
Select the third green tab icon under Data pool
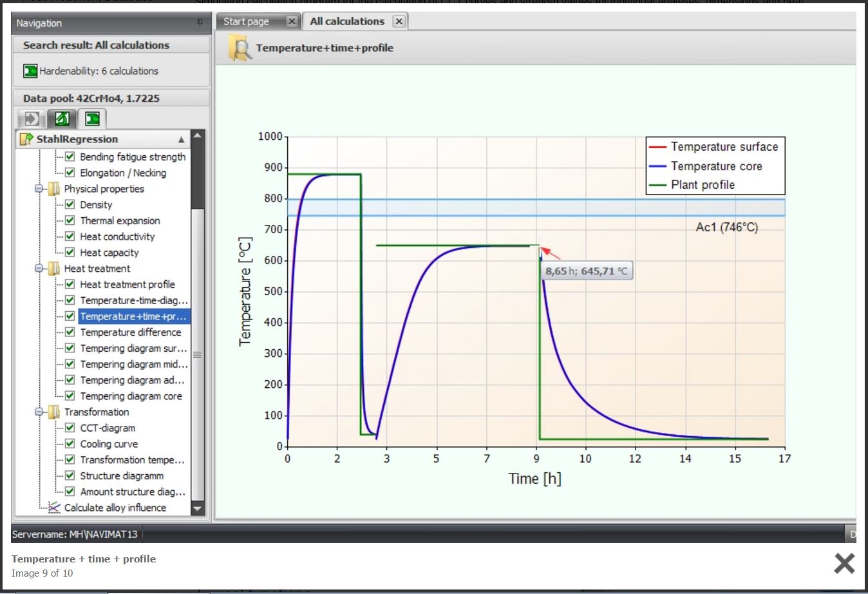pyautogui.click(x=93, y=119)
